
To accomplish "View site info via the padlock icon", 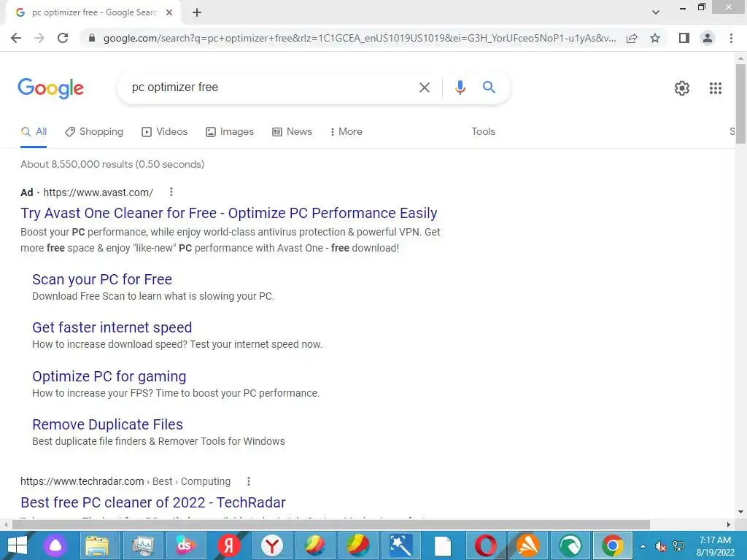I will click(92, 38).
